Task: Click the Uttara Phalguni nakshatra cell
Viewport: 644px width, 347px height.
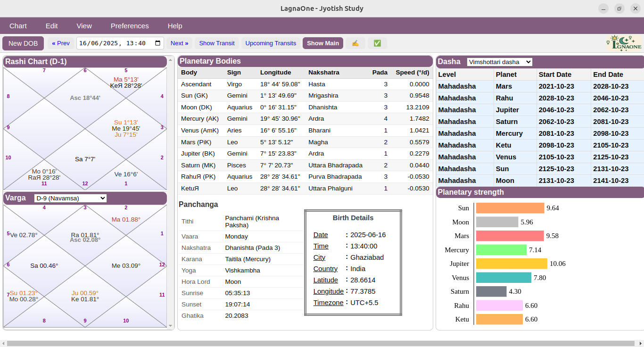Action: tap(331, 188)
